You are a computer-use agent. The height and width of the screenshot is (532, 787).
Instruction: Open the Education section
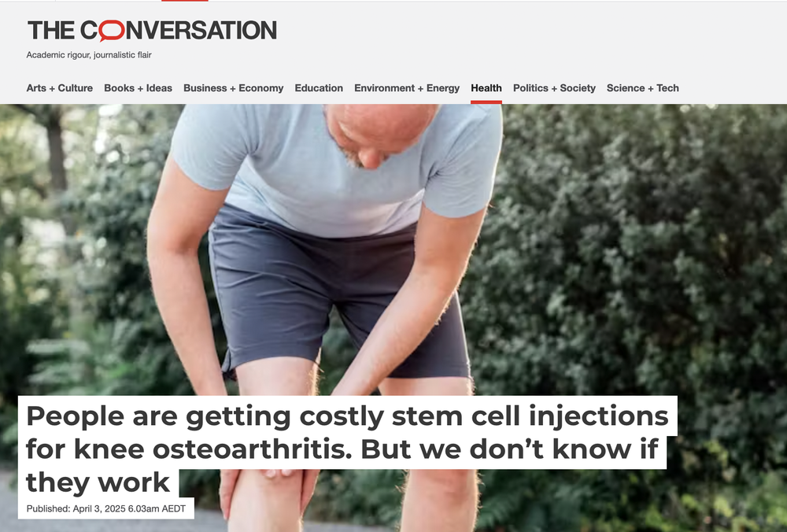[x=319, y=88]
